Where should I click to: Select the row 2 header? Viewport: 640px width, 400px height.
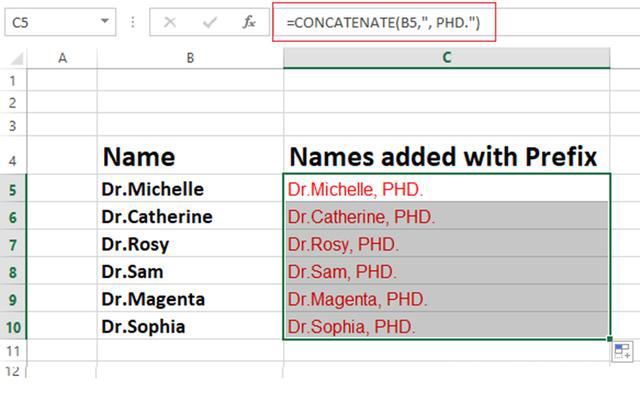[13, 102]
